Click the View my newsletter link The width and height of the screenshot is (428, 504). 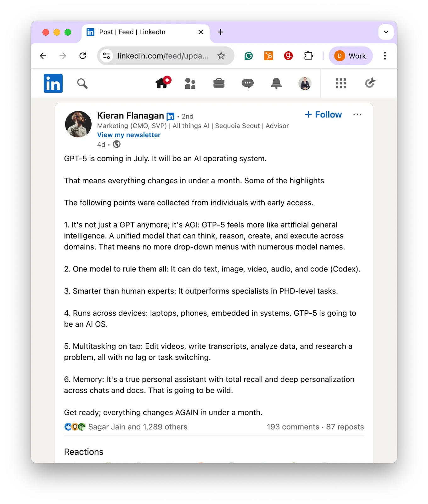pos(129,135)
